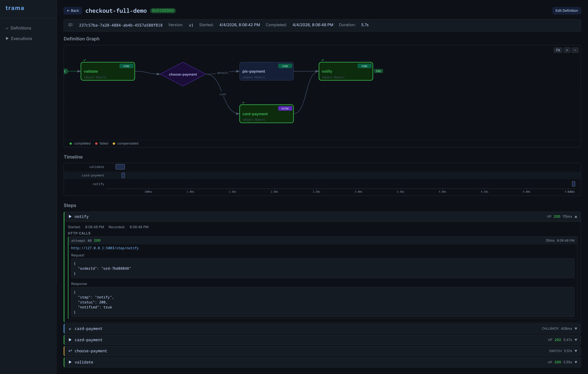Viewport: 588px width, 374px height.
Task: Click the trama logo
Action: click(15, 8)
